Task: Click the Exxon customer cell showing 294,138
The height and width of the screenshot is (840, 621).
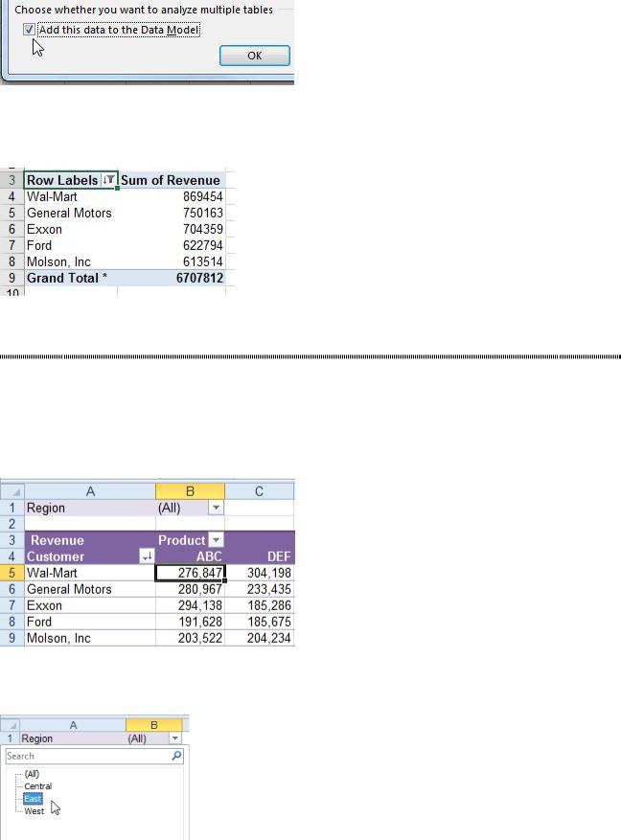Action: click(90, 605)
